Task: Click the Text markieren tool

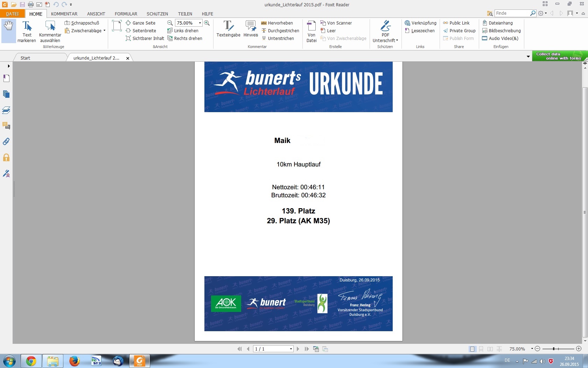Action: pos(27,32)
